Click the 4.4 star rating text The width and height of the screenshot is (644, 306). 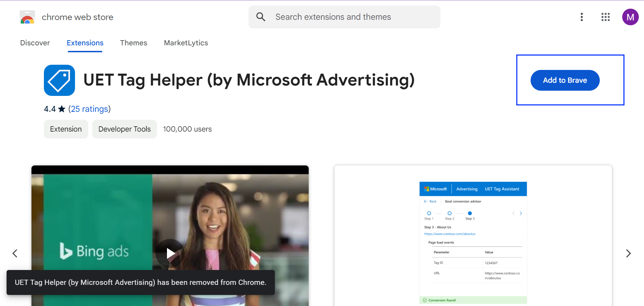point(55,109)
